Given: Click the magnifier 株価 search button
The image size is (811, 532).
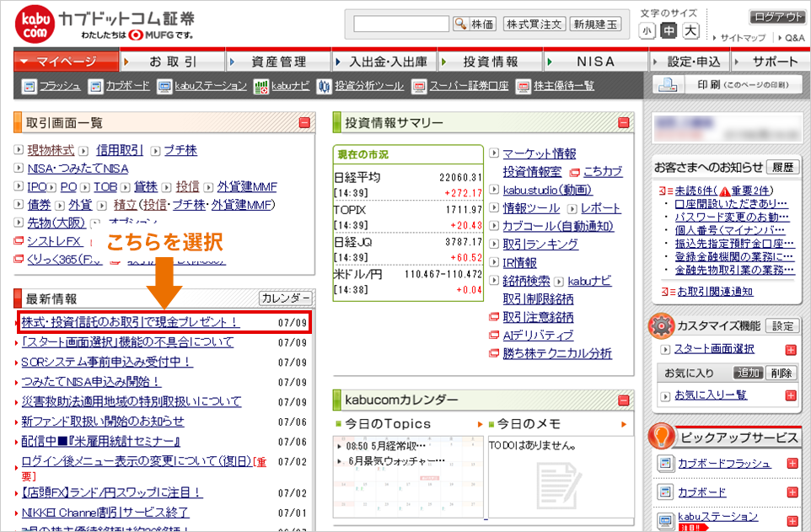Looking at the screenshot, I should point(475,24).
